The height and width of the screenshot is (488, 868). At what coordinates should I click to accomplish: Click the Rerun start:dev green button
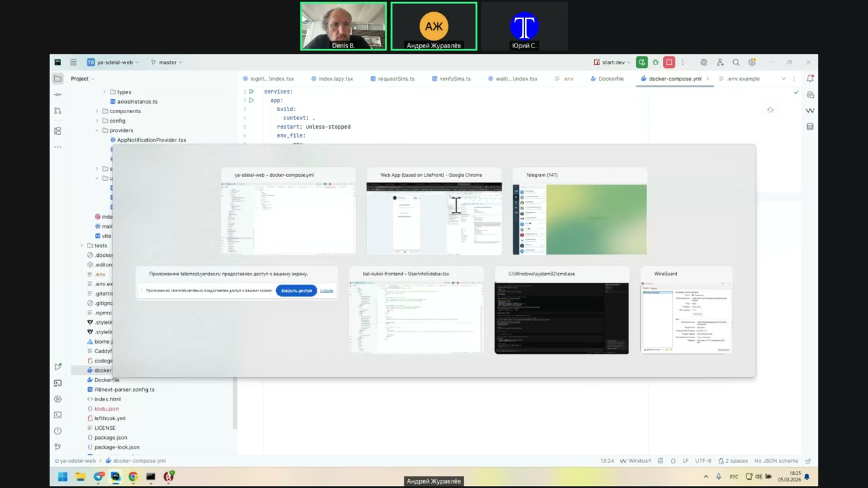pos(642,62)
